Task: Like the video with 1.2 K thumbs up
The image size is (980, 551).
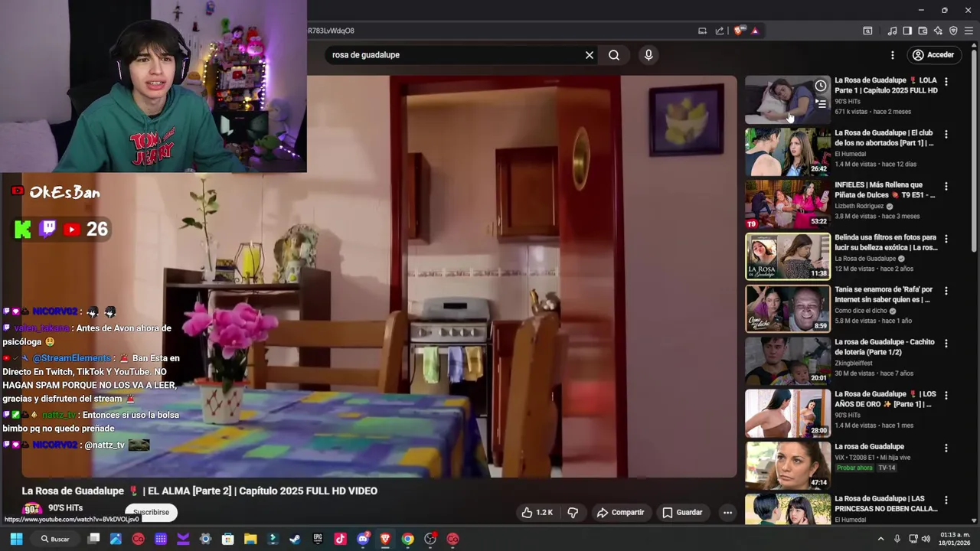Action: (537, 512)
